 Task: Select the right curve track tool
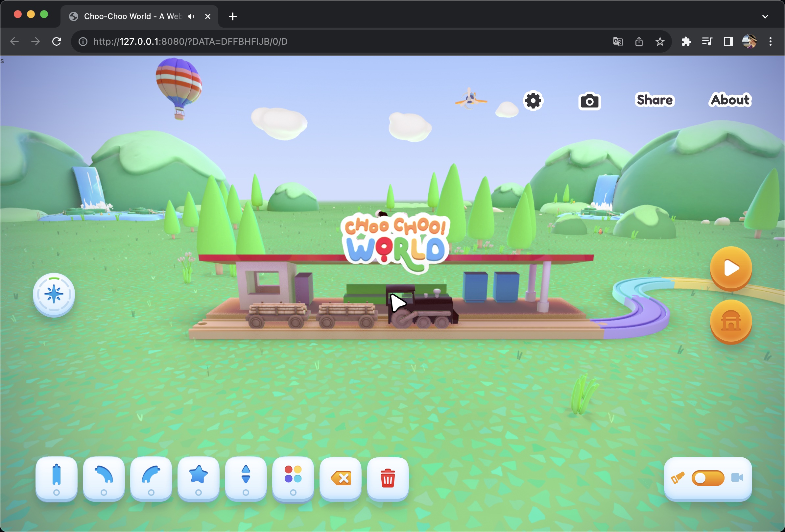click(x=151, y=478)
